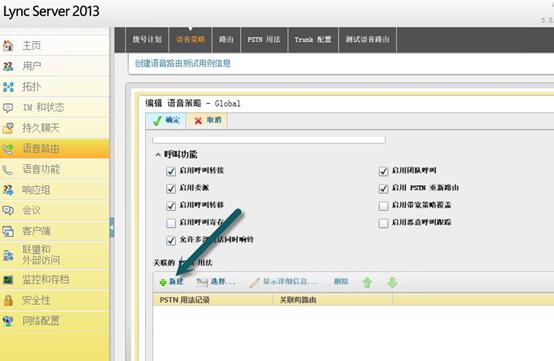Open the 拨号计划 tab
The width and height of the screenshot is (554, 361).
(x=147, y=40)
